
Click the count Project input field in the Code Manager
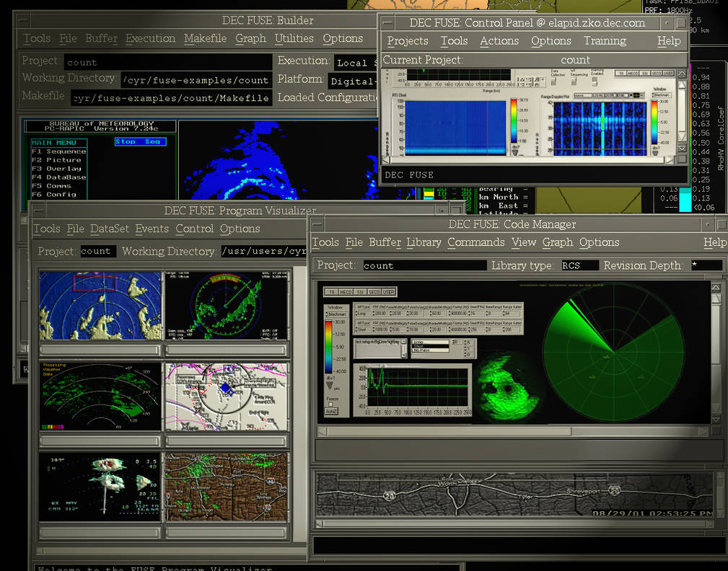426,265
